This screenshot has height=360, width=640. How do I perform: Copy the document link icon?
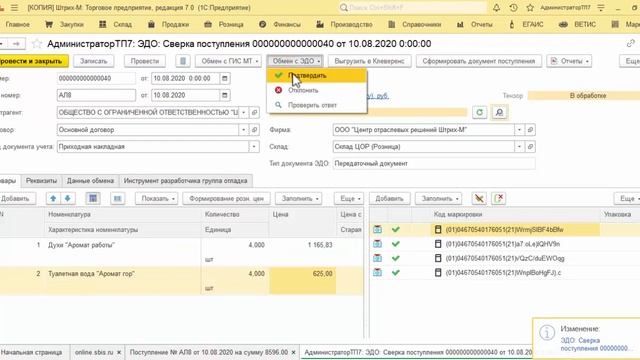630,43
